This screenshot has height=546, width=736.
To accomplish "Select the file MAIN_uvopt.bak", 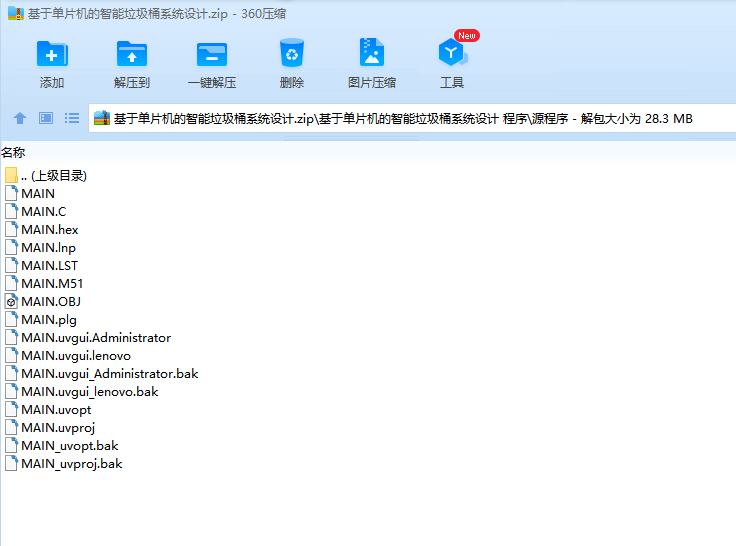I will (x=62, y=446).
